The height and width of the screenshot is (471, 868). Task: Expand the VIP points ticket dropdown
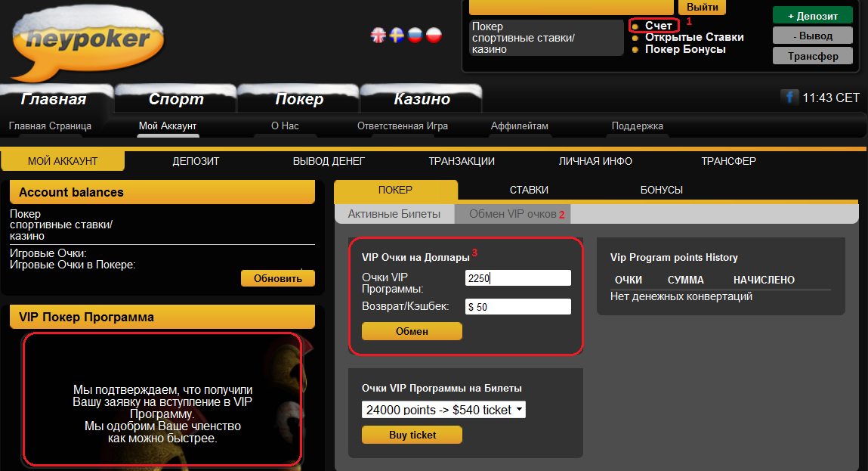click(443, 410)
